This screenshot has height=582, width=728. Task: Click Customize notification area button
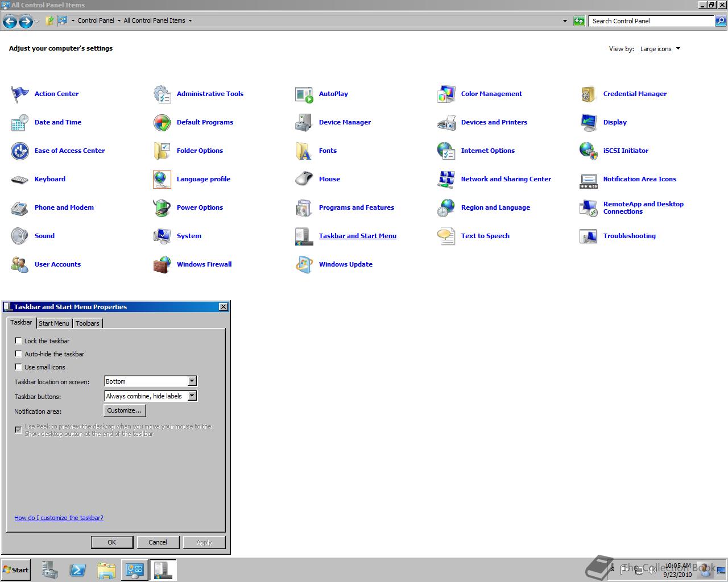[x=125, y=410]
